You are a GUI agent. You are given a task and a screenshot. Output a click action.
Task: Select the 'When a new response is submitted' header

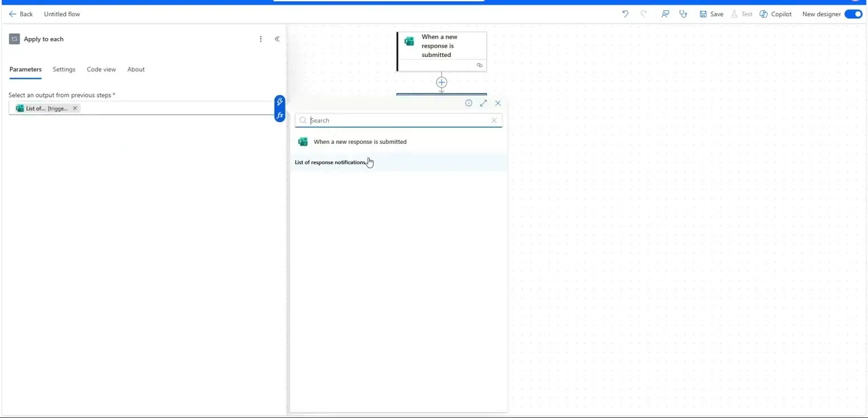[x=399, y=142]
